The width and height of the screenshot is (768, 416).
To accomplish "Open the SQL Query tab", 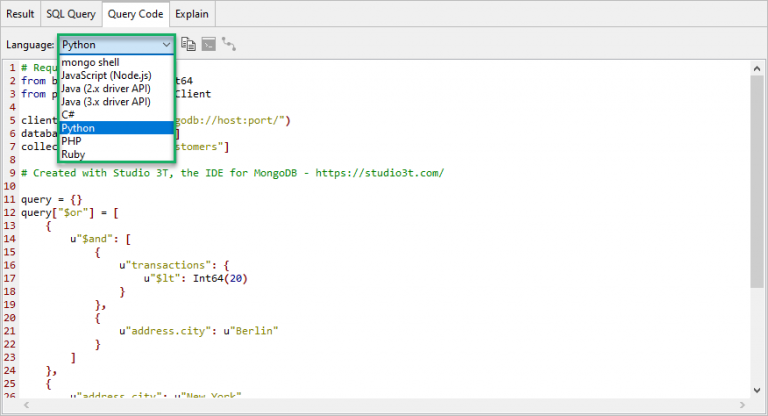I will 70,14.
